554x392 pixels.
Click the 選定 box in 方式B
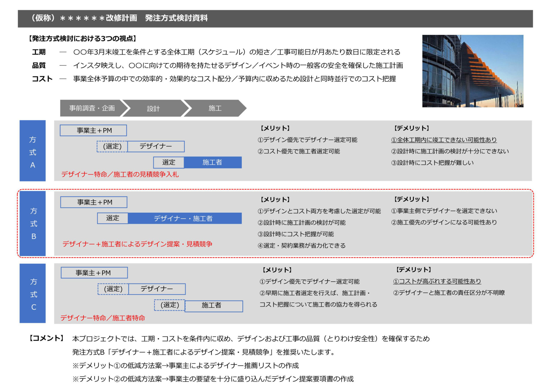(113, 218)
